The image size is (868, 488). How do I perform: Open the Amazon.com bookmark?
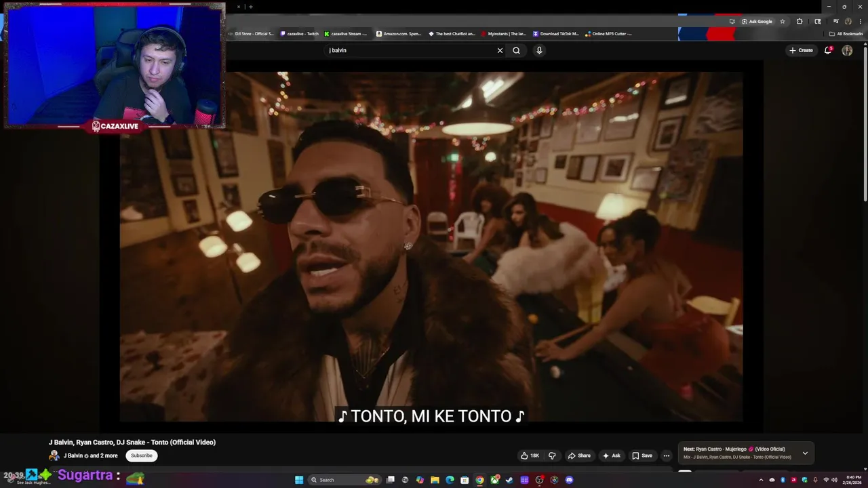pyautogui.click(x=399, y=33)
